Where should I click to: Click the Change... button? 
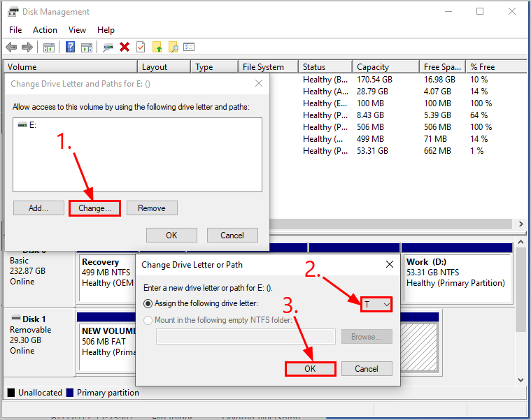[x=95, y=208]
